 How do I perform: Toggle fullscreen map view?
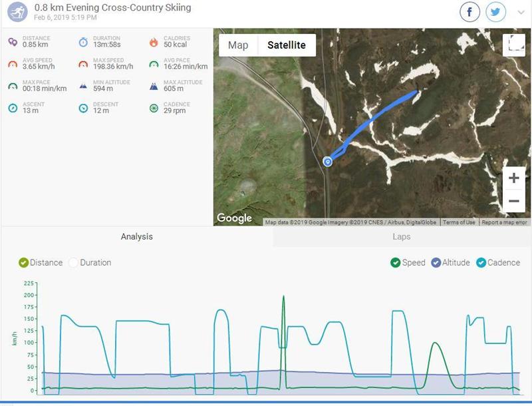point(514,45)
